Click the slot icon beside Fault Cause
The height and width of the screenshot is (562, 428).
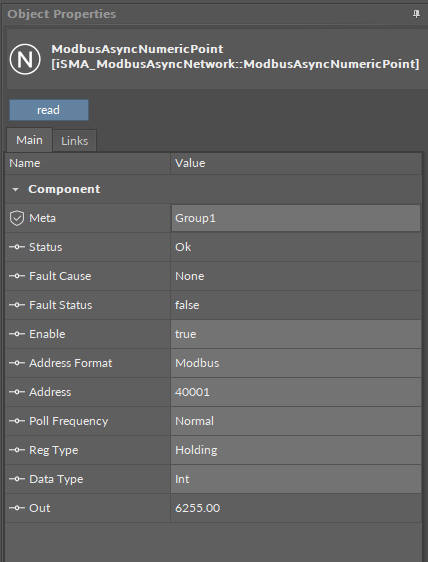pos(17,276)
